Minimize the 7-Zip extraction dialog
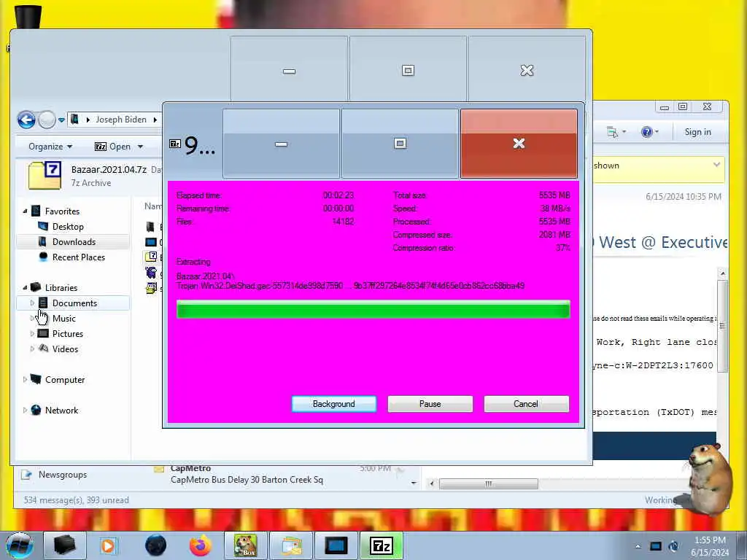747x560 pixels. pos(281,144)
